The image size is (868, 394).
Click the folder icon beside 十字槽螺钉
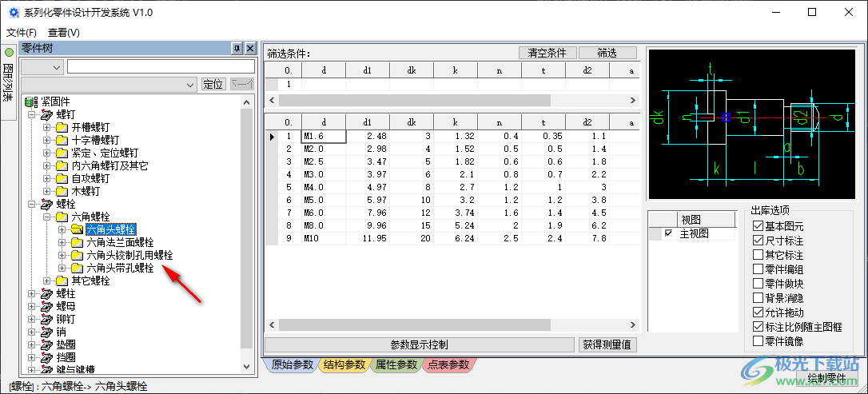click(62, 141)
